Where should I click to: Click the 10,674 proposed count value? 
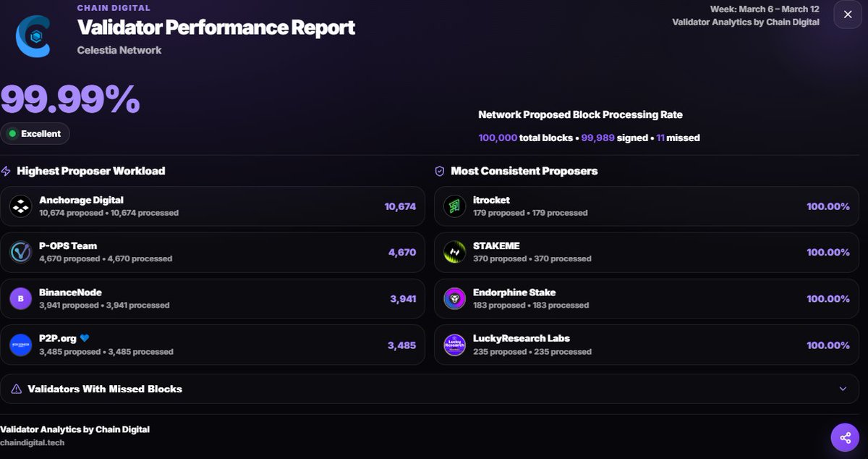coord(400,206)
